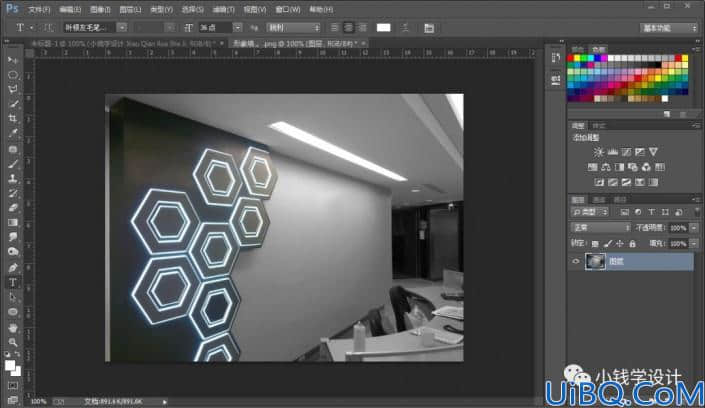The height and width of the screenshot is (408, 705).
Task: Select the Dodge tool
Action: tap(13, 252)
